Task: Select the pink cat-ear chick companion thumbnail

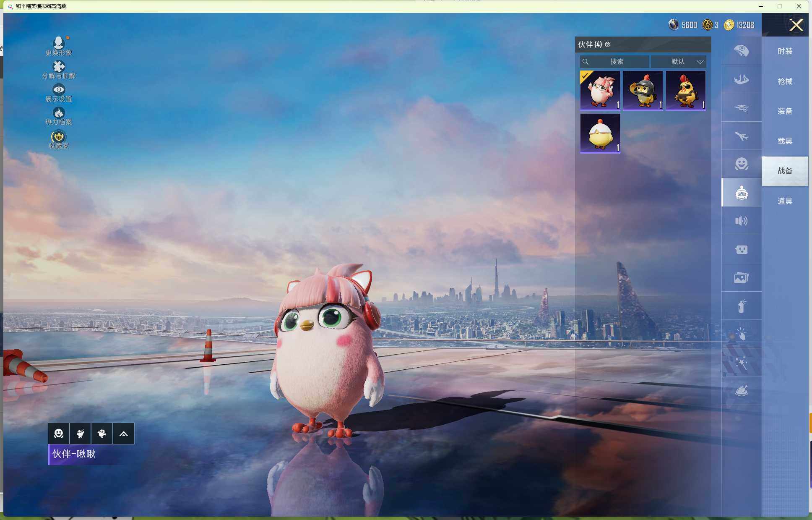Action: 600,90
